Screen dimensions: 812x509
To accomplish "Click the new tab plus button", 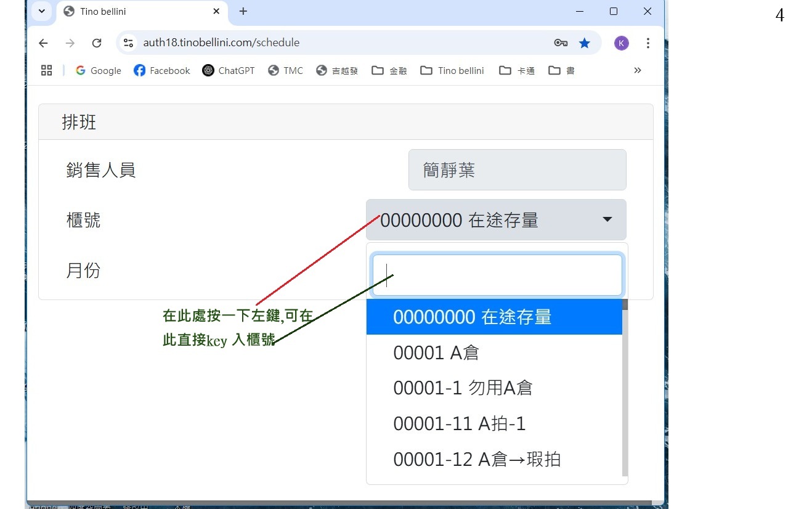I will [x=243, y=11].
